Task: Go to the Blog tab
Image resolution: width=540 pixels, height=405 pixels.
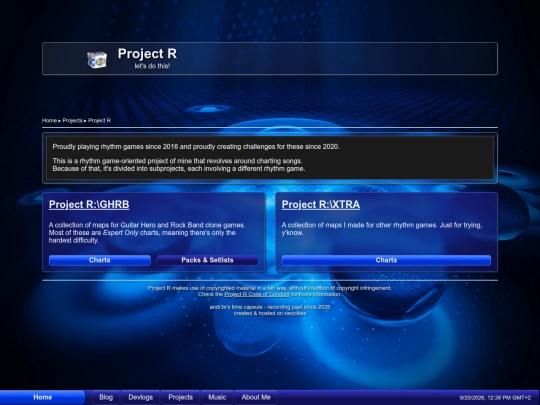Action: (x=106, y=397)
